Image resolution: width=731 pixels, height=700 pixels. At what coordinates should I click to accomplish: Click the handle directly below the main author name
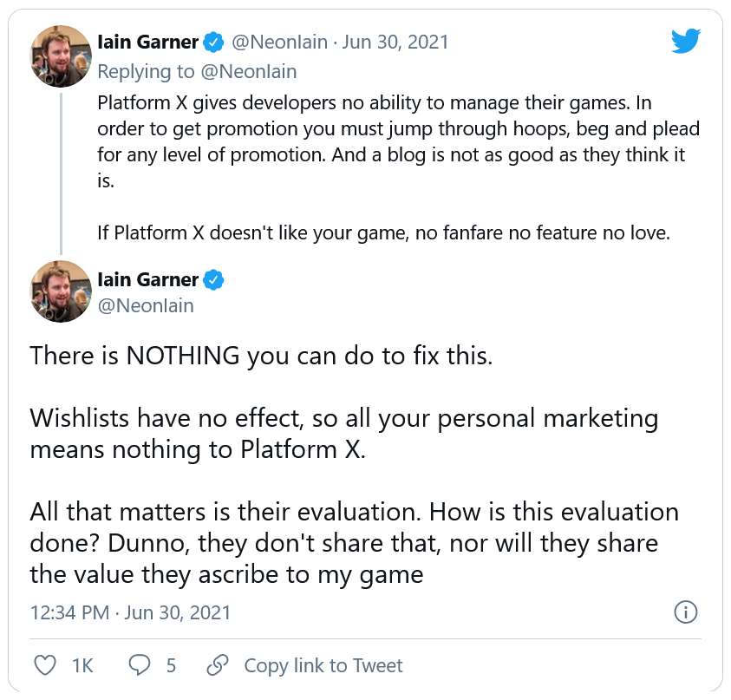(146, 305)
